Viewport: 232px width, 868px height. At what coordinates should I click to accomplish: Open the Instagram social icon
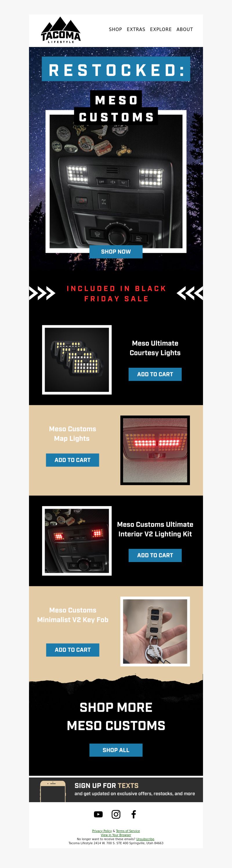116,814
